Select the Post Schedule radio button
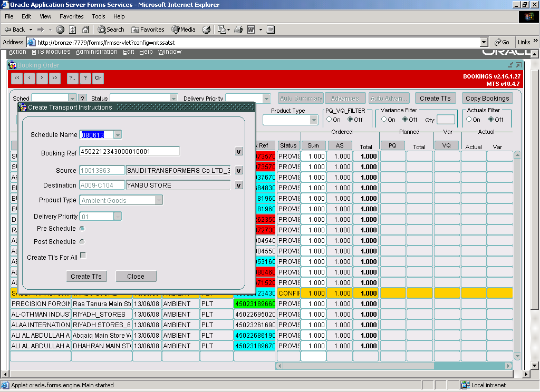The width and height of the screenshot is (540, 392). click(x=82, y=242)
